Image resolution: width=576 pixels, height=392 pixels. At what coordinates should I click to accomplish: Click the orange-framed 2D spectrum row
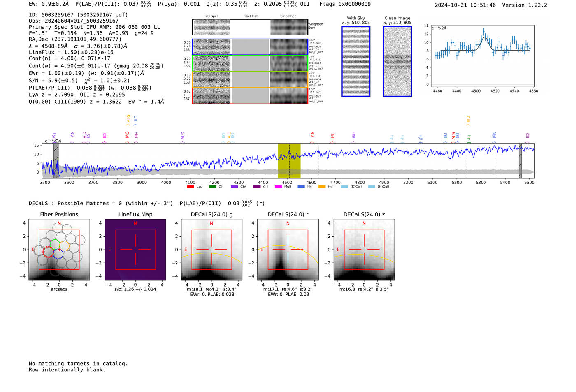[250, 79]
